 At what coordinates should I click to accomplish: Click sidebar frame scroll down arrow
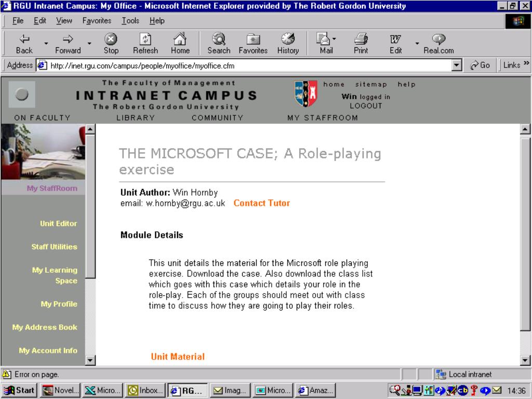click(x=90, y=360)
